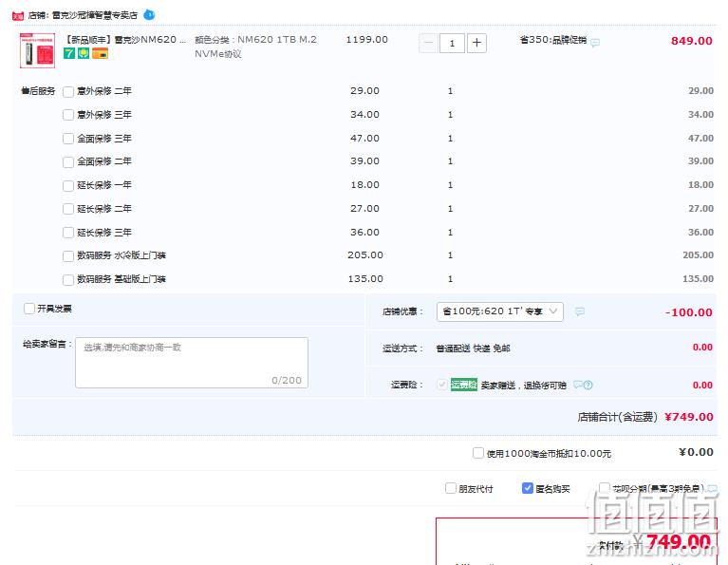Click the info bubble beside store discount
This screenshot has width=728, height=565.
580,311
